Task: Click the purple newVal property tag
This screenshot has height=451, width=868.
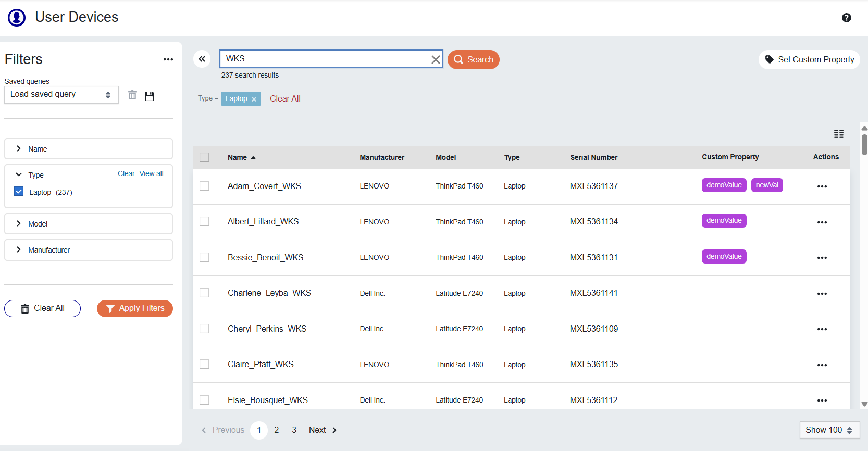Action: [x=766, y=185]
